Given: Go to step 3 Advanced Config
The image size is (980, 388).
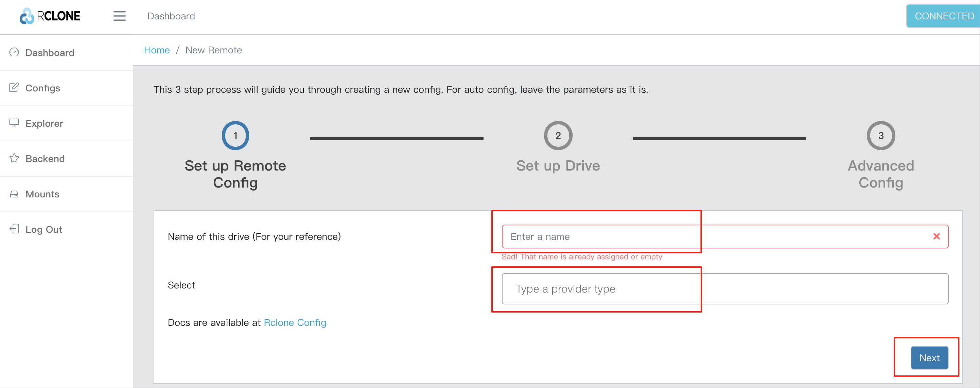Looking at the screenshot, I should [881, 136].
